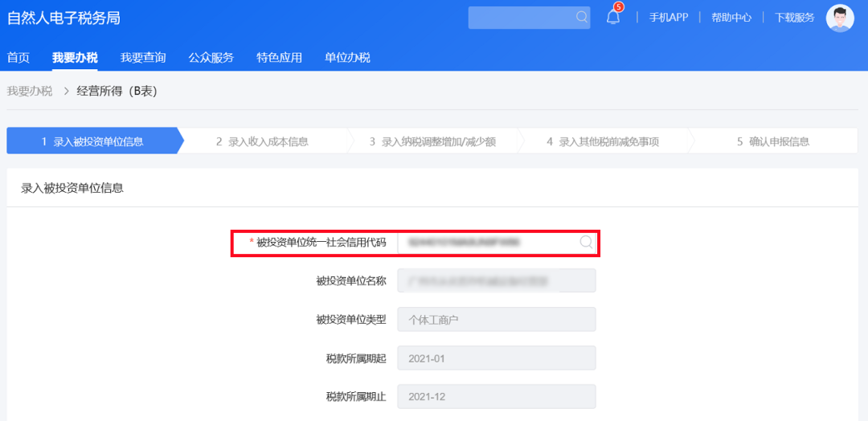Click the 被投资单位统一社会信用代码 input field
The height and width of the screenshot is (421, 868).
[497, 242]
